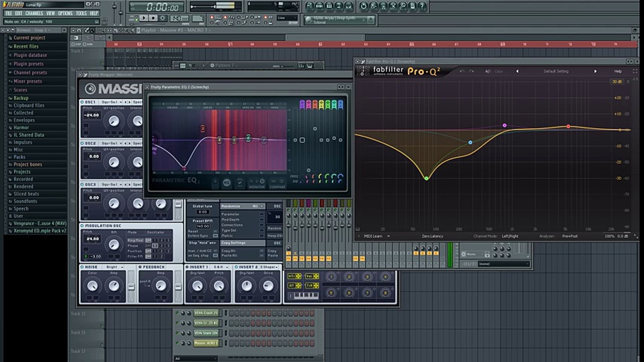Click Help in Pro-Q 2 header
The height and width of the screenshot is (362, 644).
point(618,71)
